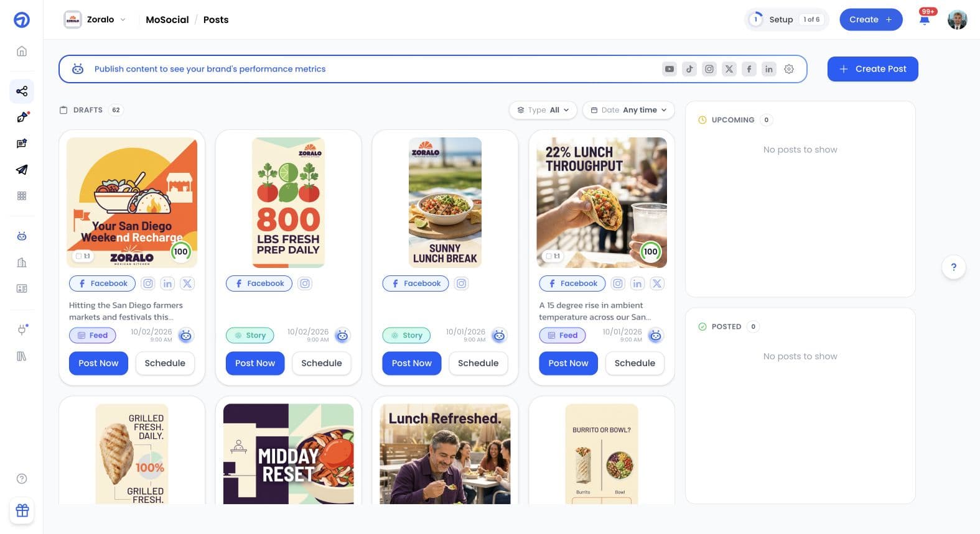Open the Date Any time filter dropdown
The width and height of the screenshot is (980, 534).
(x=628, y=110)
